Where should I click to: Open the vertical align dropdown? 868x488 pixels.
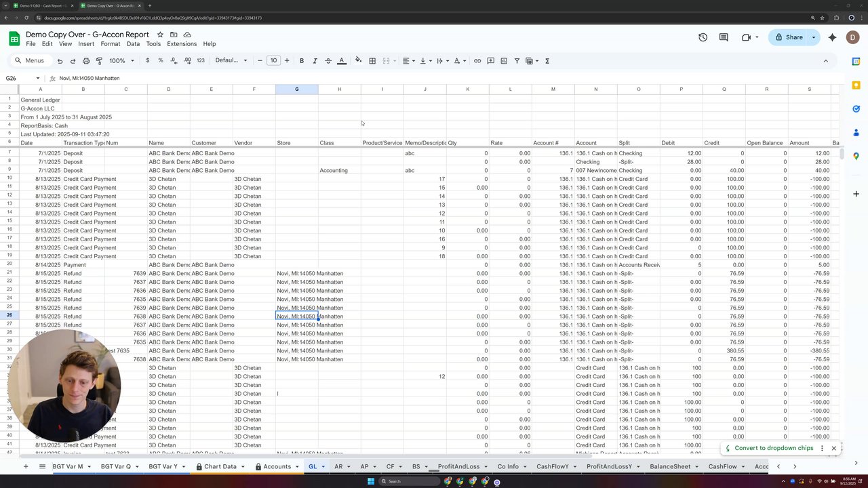pos(426,61)
